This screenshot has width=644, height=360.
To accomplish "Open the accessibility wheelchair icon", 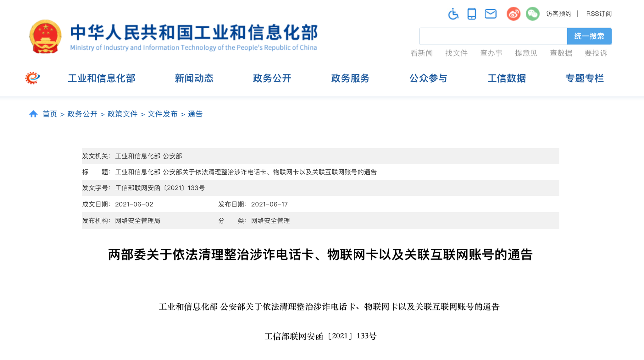I will [x=453, y=14].
